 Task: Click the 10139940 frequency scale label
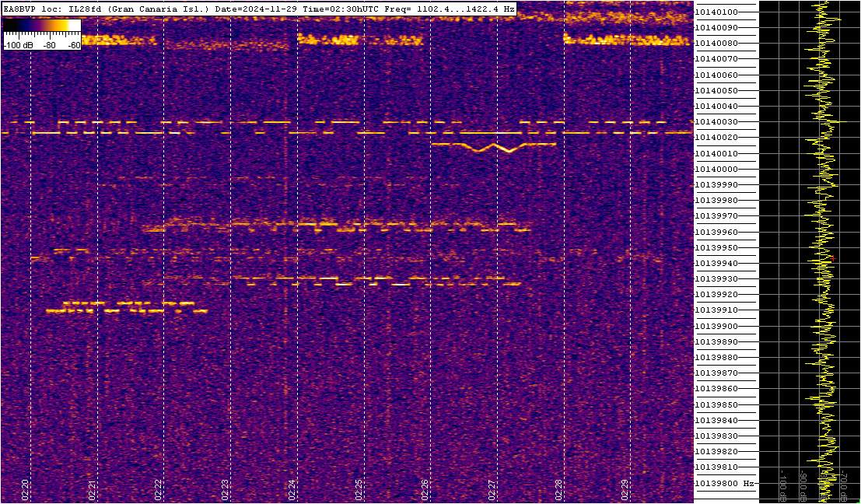pyautogui.click(x=716, y=264)
